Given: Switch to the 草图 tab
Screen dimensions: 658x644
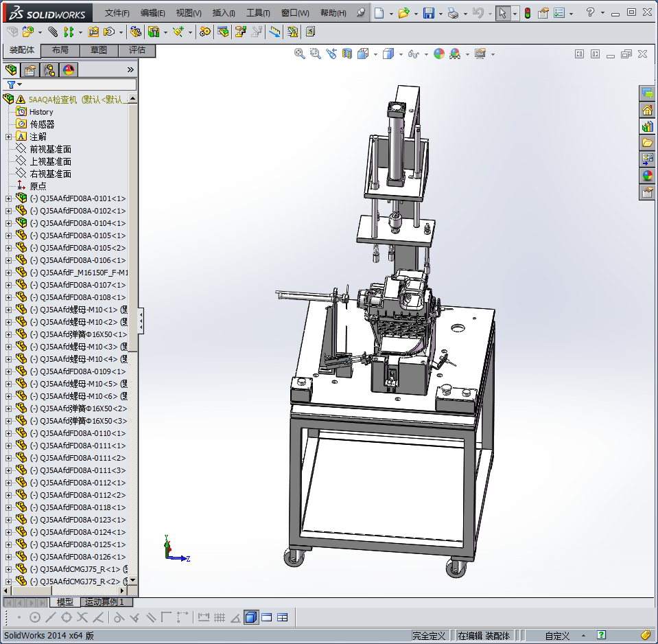Looking at the screenshot, I should [x=99, y=50].
